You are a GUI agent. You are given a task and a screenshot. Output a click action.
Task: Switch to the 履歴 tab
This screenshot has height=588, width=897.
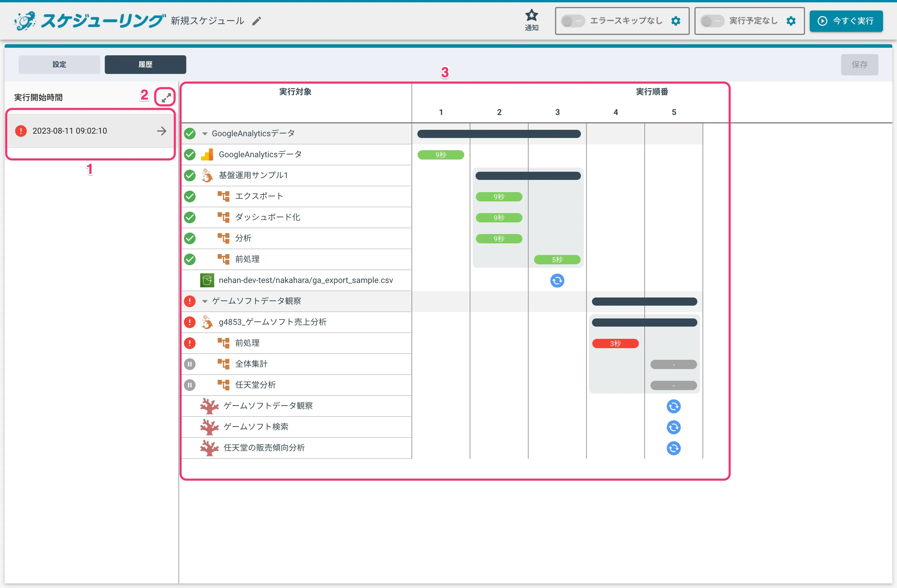coord(145,64)
